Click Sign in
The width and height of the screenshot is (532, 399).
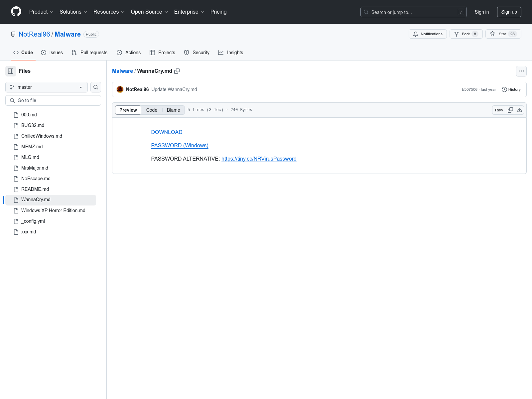pyautogui.click(x=482, y=12)
